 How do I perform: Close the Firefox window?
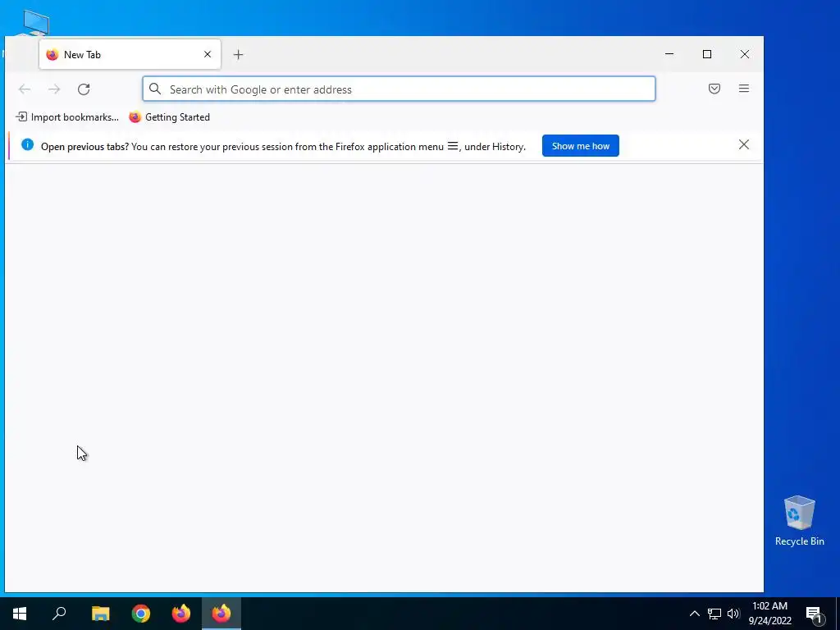(x=745, y=54)
